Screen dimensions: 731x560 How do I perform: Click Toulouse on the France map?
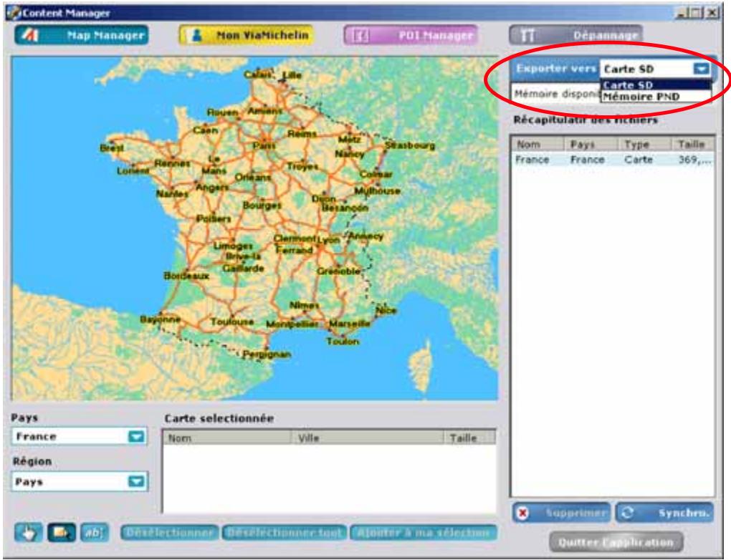point(232,322)
